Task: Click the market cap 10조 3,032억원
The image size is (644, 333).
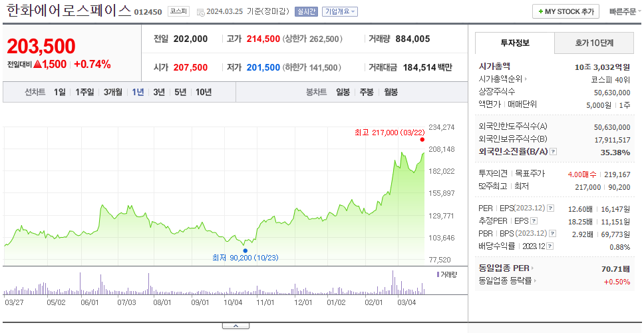Action: tap(603, 67)
